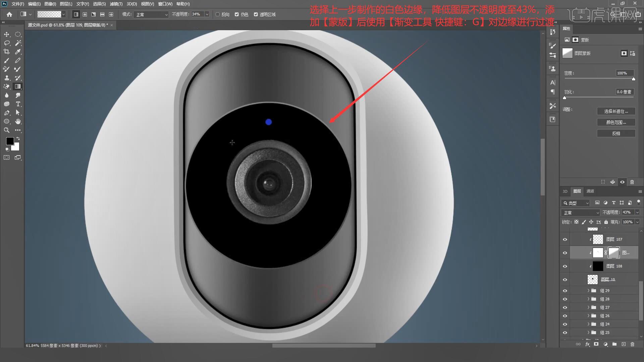Close the 源文件.psd document tab

(x=112, y=25)
